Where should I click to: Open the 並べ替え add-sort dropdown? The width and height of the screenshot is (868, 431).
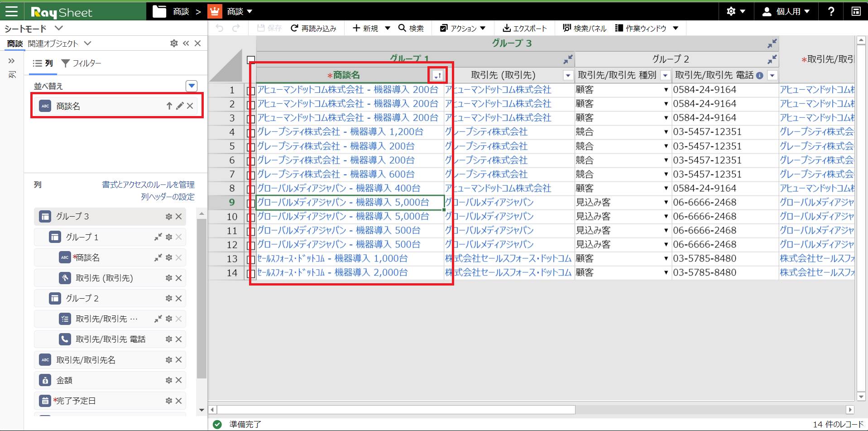tap(192, 86)
